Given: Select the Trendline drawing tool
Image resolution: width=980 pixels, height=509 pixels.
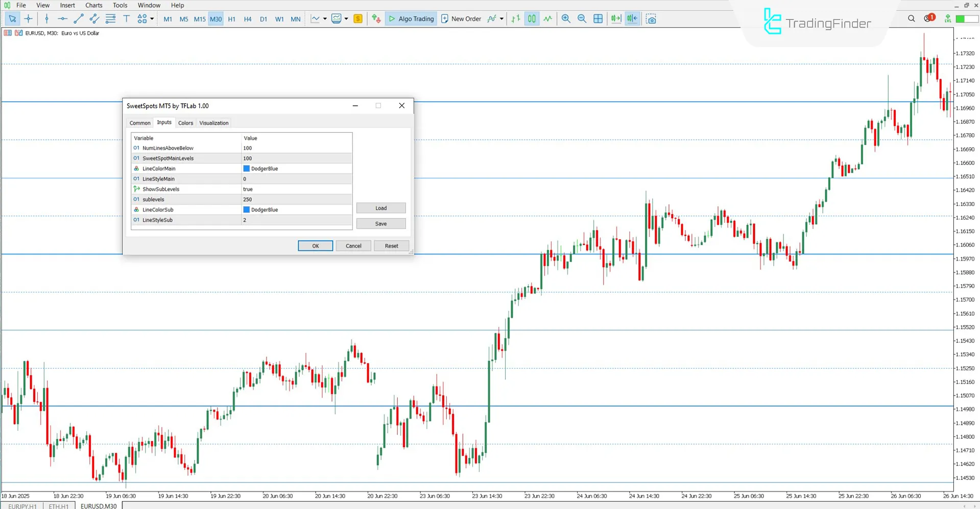Looking at the screenshot, I should coord(78,19).
